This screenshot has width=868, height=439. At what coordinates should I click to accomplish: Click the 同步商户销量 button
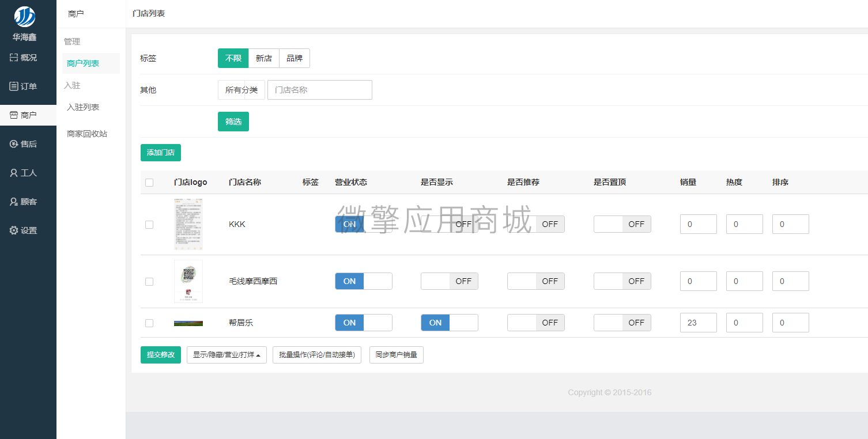(x=397, y=355)
